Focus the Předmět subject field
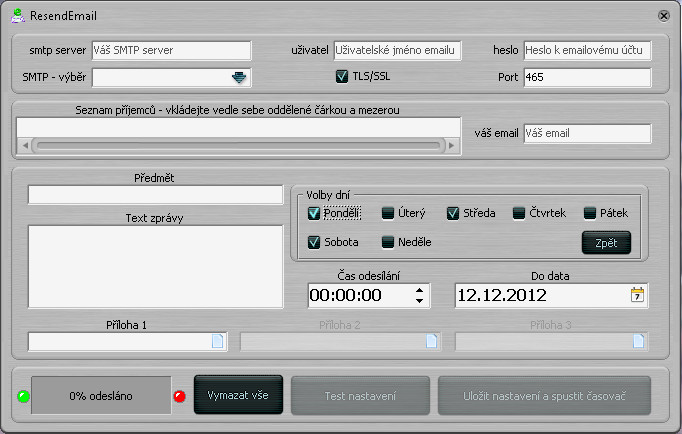 tap(155, 195)
